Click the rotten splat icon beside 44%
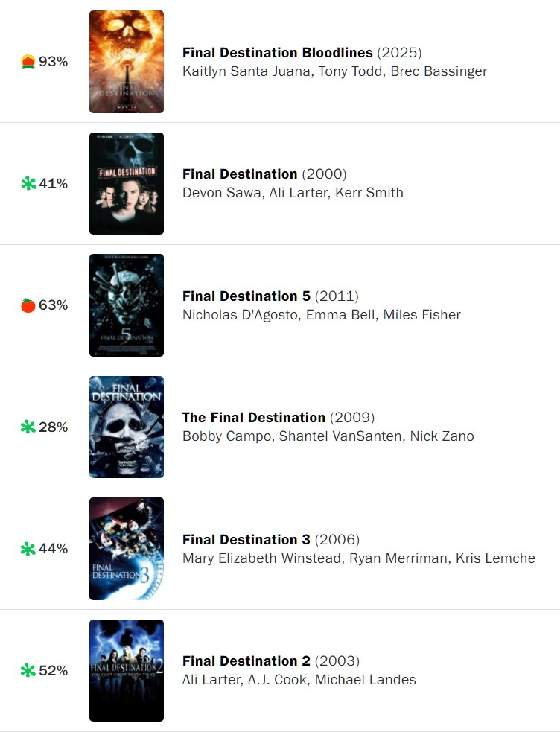The height and width of the screenshot is (732, 560). (28, 549)
